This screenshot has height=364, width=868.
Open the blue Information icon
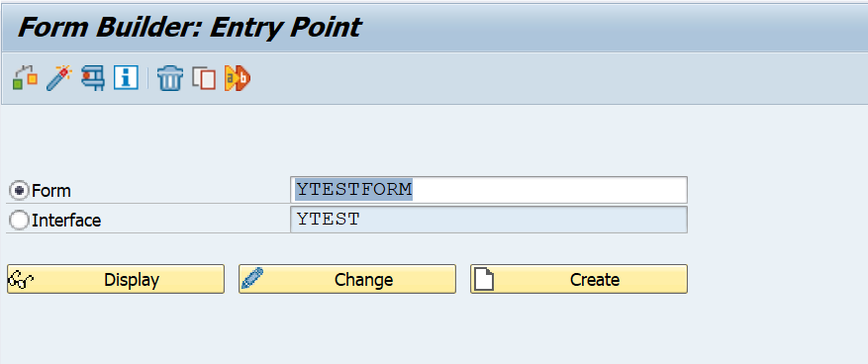click(x=126, y=78)
